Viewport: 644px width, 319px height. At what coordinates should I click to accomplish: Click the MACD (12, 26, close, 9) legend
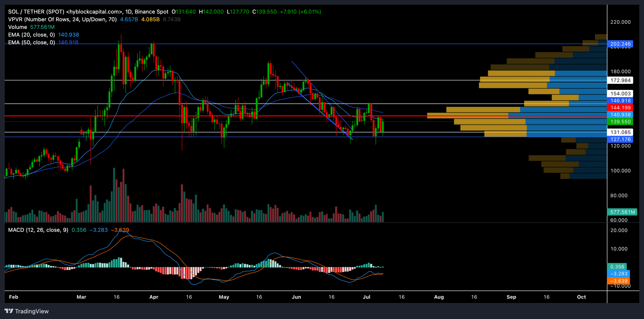[38, 230]
